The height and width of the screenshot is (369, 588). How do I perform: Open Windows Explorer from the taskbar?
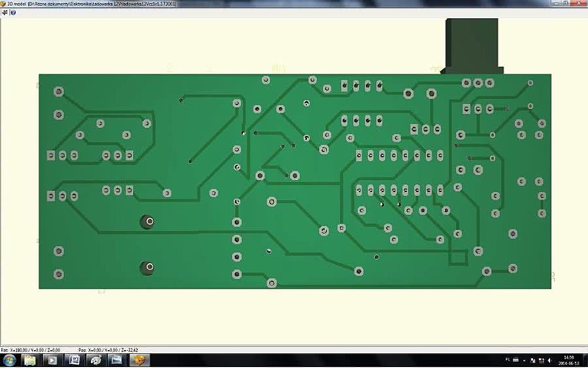coord(30,360)
